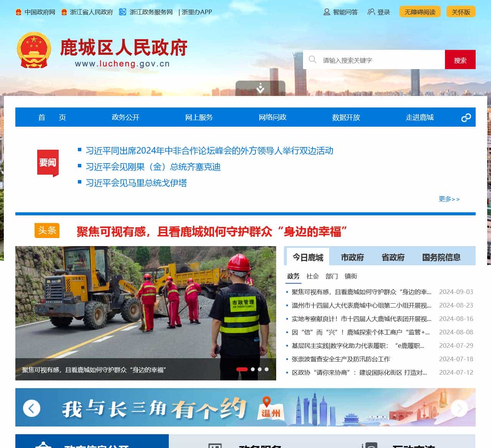Open 智能问答 via the headset icon
Screen dimensions: 491x448
326,12
